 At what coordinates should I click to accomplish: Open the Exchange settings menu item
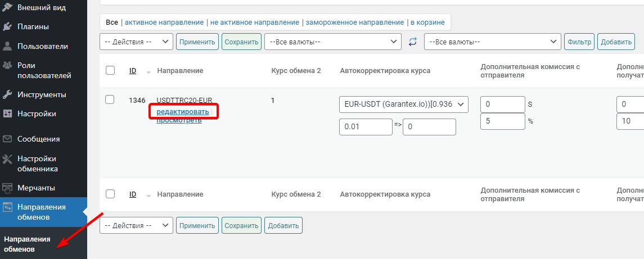[38, 163]
